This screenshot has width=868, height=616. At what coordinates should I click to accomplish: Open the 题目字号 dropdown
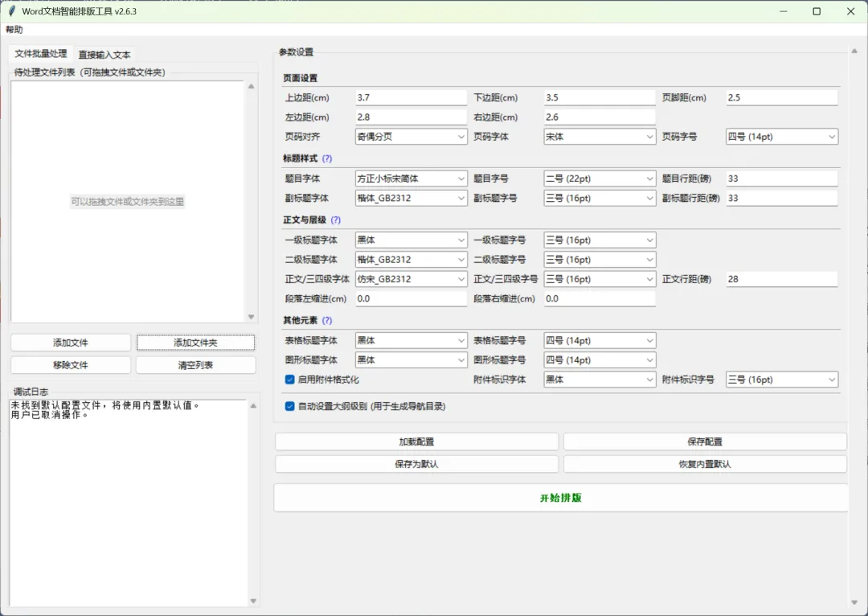click(600, 179)
